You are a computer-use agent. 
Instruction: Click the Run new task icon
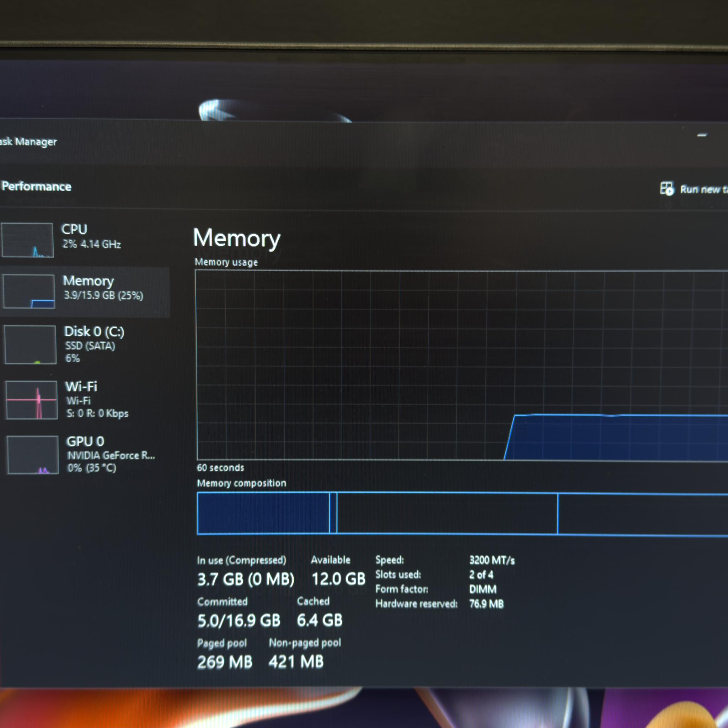pyautogui.click(x=667, y=188)
